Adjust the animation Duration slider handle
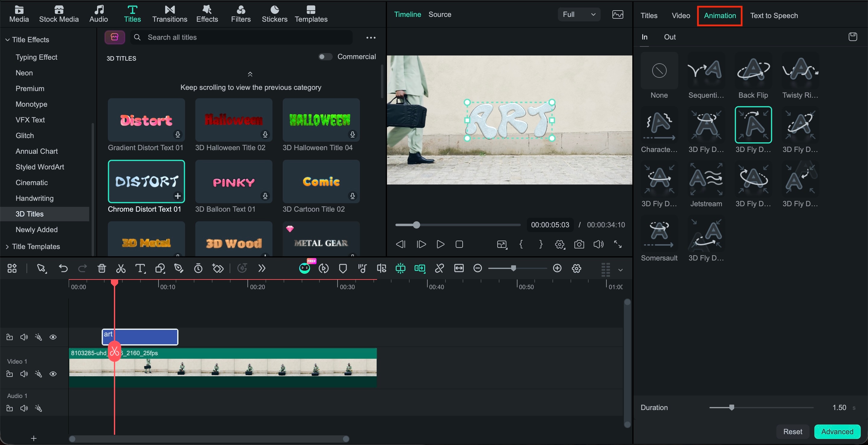The height and width of the screenshot is (445, 868). pos(731,407)
